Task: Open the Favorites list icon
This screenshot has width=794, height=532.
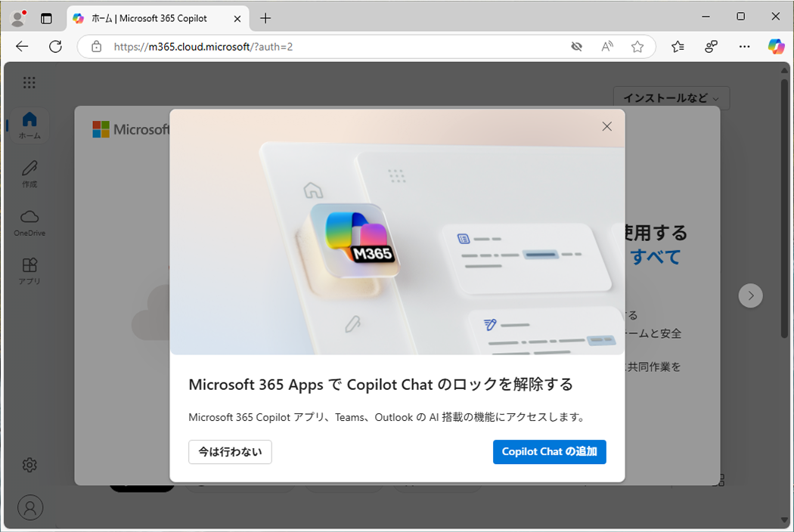Action: coord(678,47)
